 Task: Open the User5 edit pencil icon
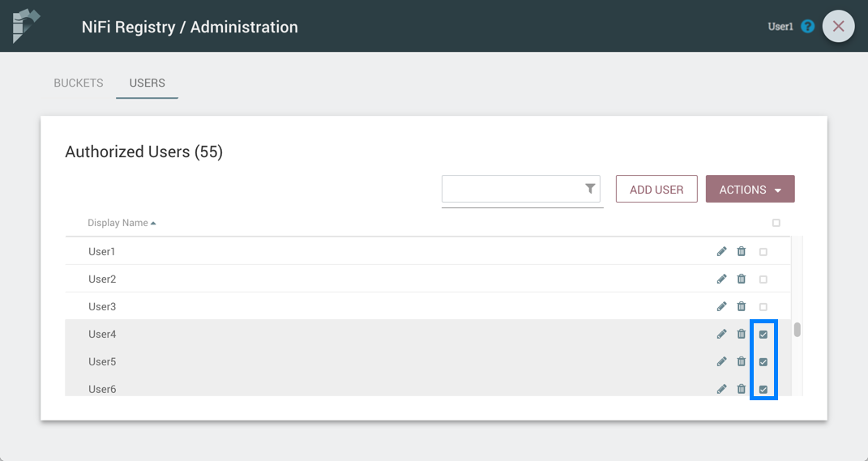(721, 362)
